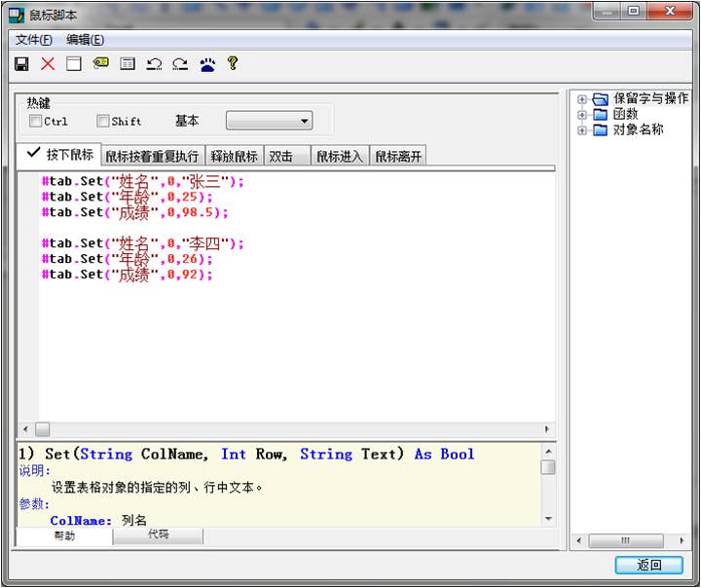Image resolution: width=701 pixels, height=588 pixels.
Task: Click the redo arrow icon
Action: [x=180, y=64]
